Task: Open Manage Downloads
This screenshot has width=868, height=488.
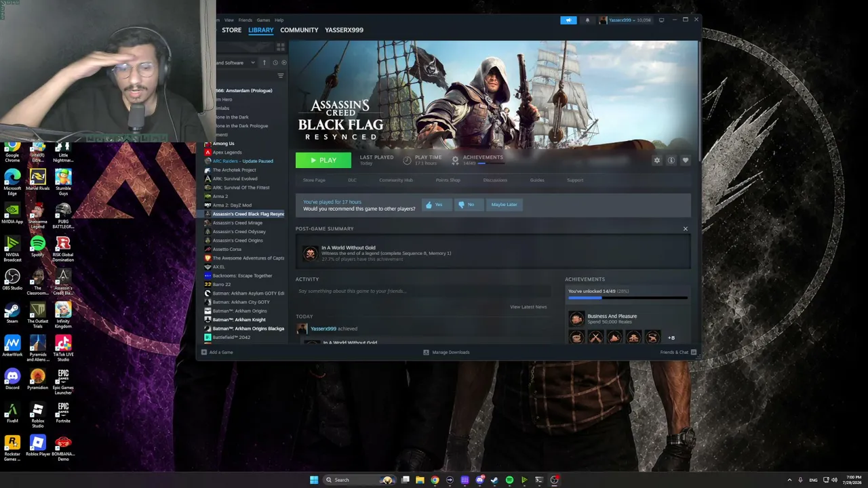Action: tap(446, 352)
